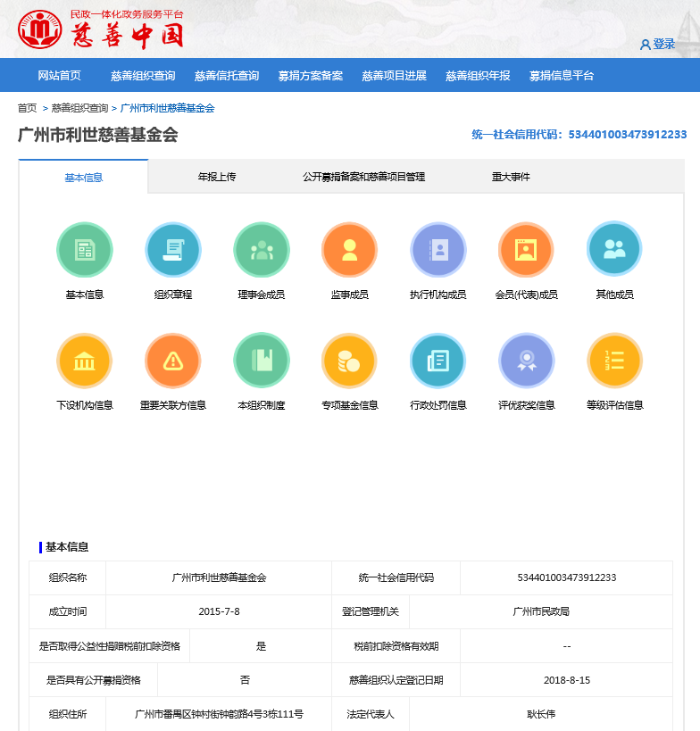Select the 监事成员 orange person icon

click(x=349, y=250)
